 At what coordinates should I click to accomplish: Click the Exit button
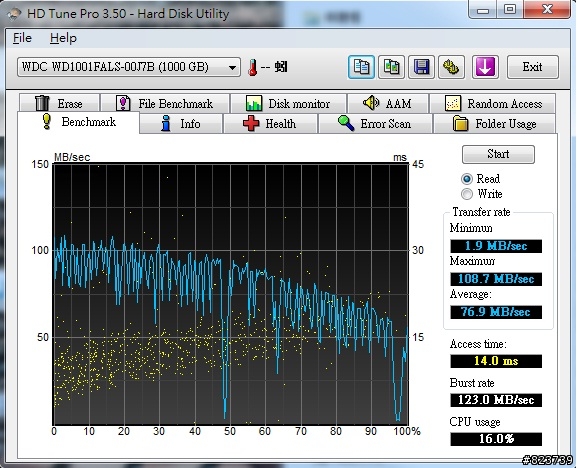coord(532,67)
